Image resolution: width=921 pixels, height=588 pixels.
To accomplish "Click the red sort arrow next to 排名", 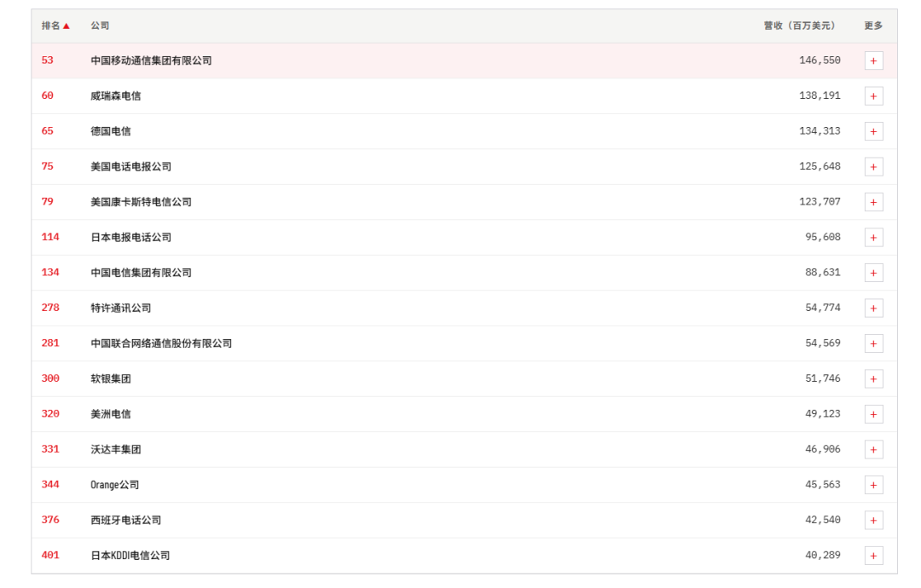I will tap(67, 26).
